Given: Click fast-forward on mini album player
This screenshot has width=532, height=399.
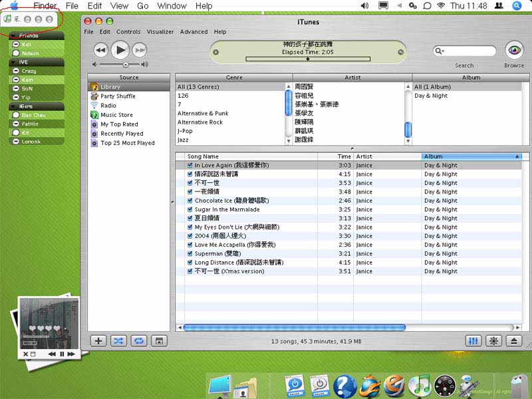Looking at the screenshot, I should (71, 354).
